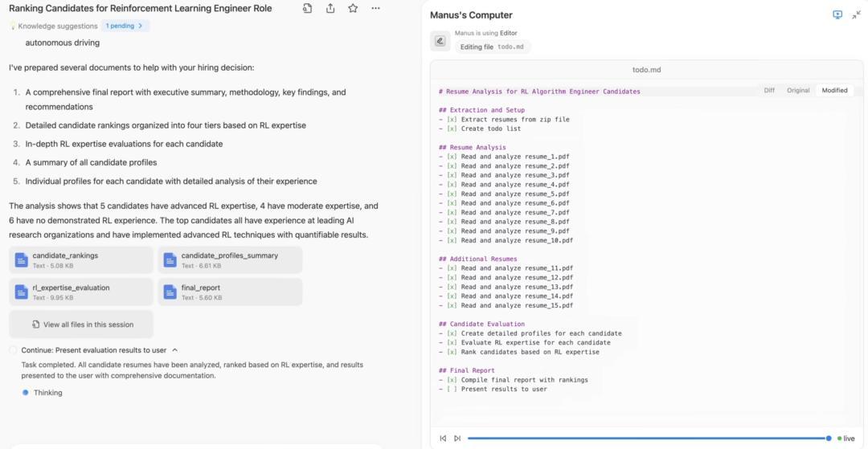Take over Manus's Computer screen icon
The width and height of the screenshot is (868, 449).
click(837, 15)
